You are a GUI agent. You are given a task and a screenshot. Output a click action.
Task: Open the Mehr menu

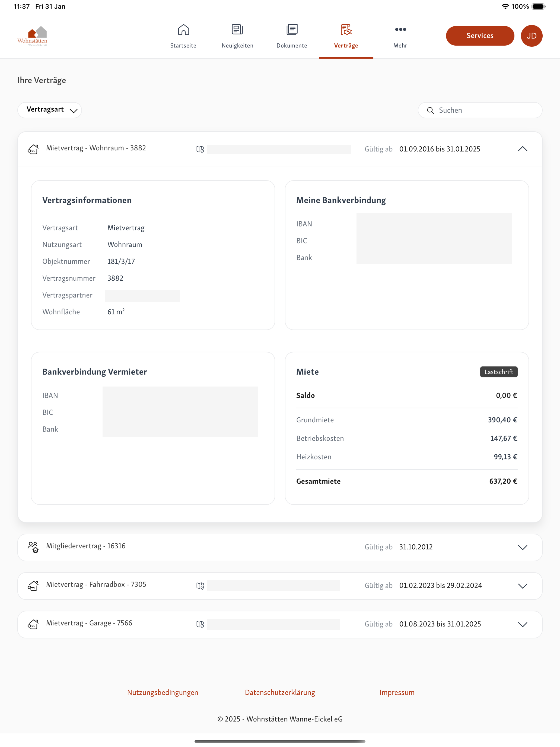pos(400,36)
